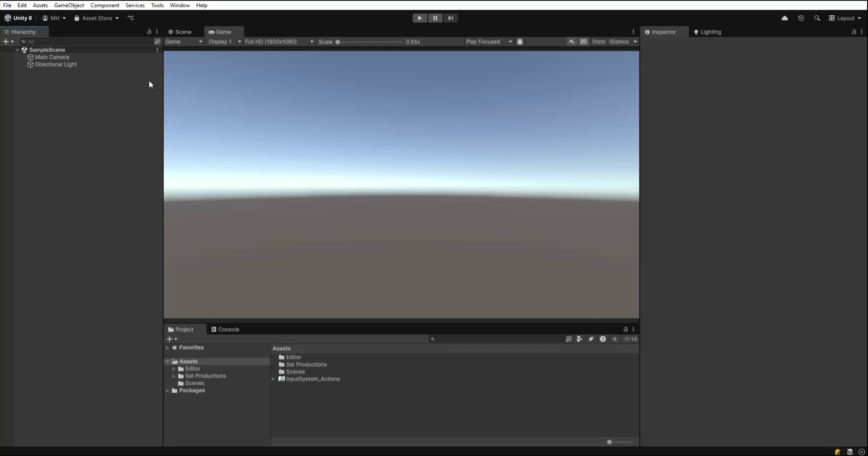The image size is (868, 456).
Task: Toggle hidden packages visibility eye (14)
Action: pyautogui.click(x=630, y=339)
